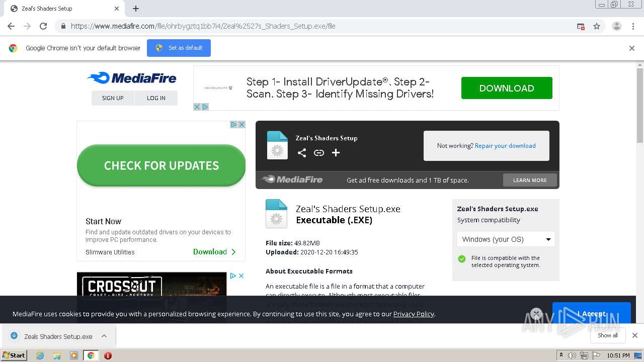The image size is (644, 362).
Task: Open network icon in system tray
Action: tap(584, 355)
